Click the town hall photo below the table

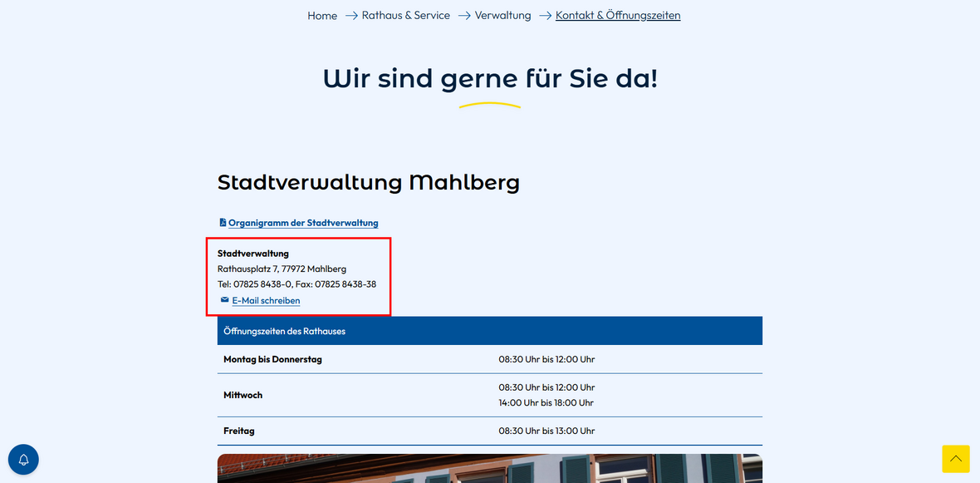click(x=489, y=469)
